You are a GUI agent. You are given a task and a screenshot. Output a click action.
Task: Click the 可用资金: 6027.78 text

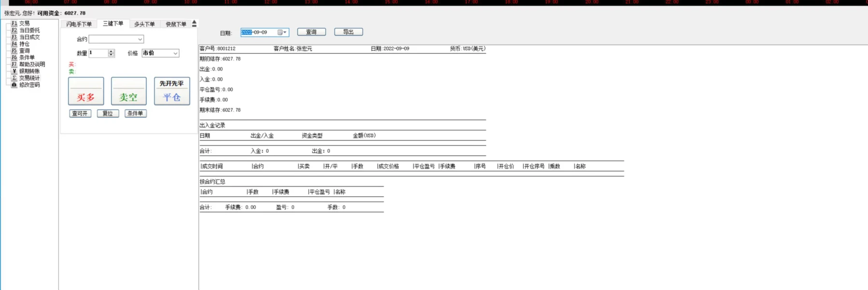pyautogui.click(x=61, y=13)
